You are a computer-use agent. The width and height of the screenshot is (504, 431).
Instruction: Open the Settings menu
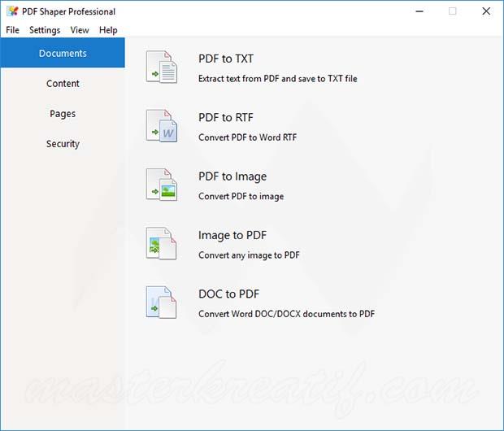tap(45, 30)
